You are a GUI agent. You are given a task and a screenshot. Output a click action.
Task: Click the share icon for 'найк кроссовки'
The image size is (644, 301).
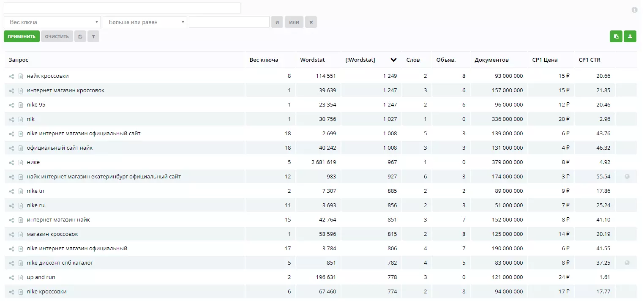point(11,76)
